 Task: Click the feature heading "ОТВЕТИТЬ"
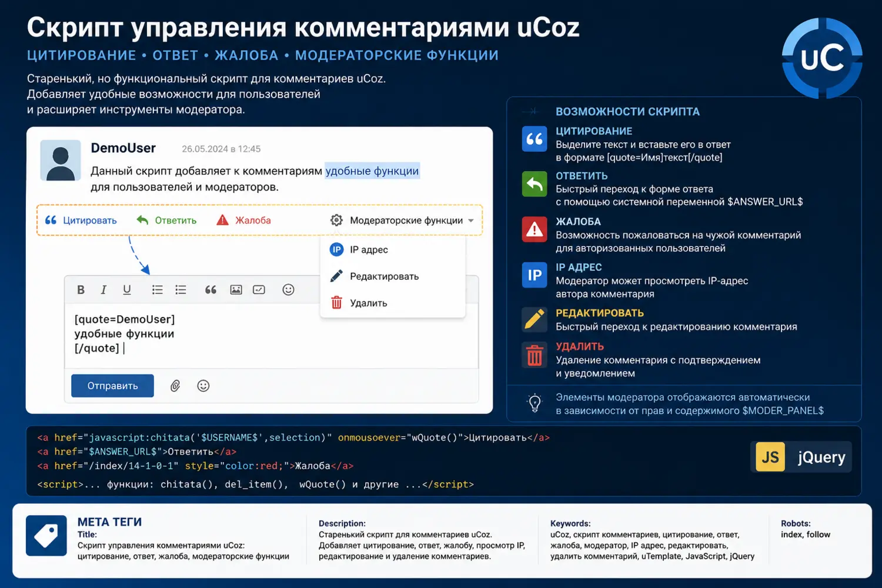[x=582, y=176]
